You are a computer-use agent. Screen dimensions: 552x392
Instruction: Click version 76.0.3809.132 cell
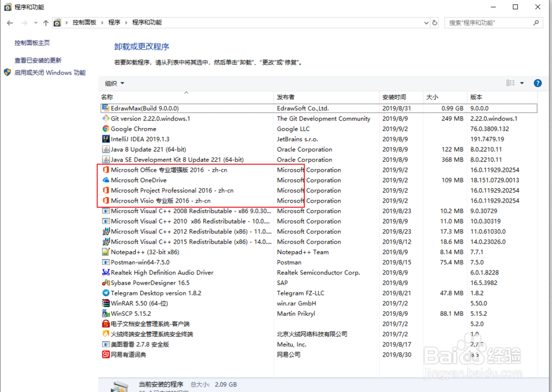pos(490,129)
